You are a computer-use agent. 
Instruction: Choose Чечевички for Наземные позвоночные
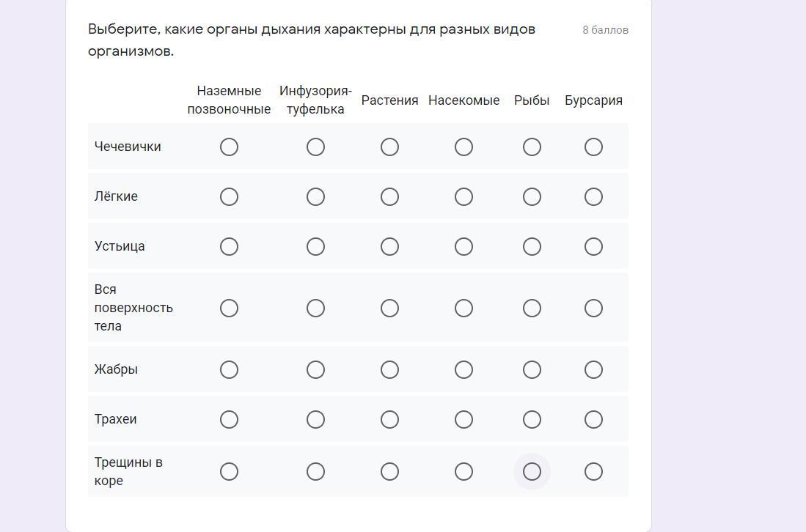[229, 147]
